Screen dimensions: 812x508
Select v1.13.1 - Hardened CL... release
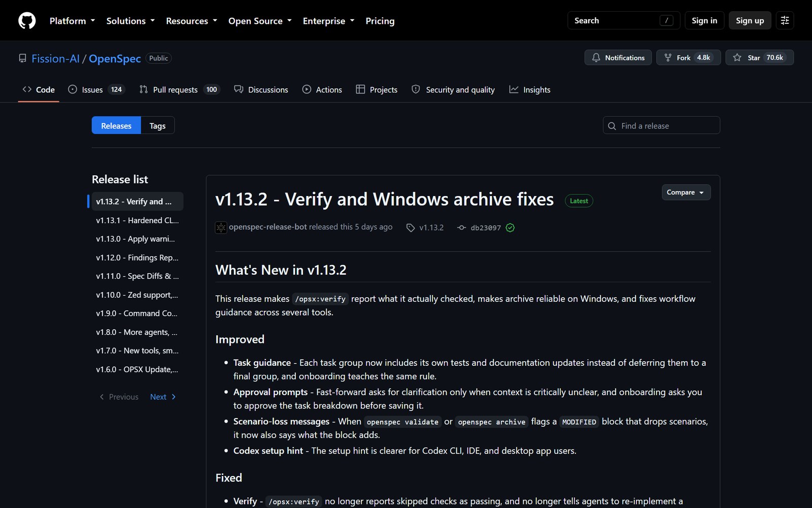[x=138, y=220]
